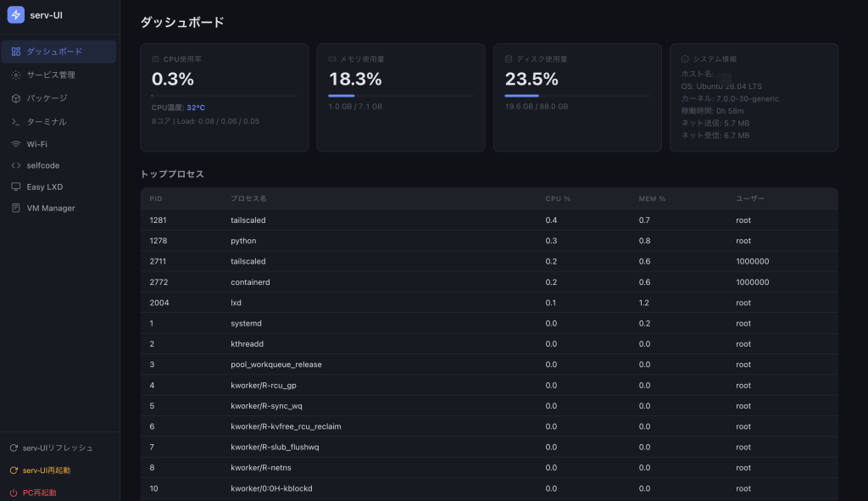
Task: Open the パッケージ box icon
Action: tap(16, 98)
